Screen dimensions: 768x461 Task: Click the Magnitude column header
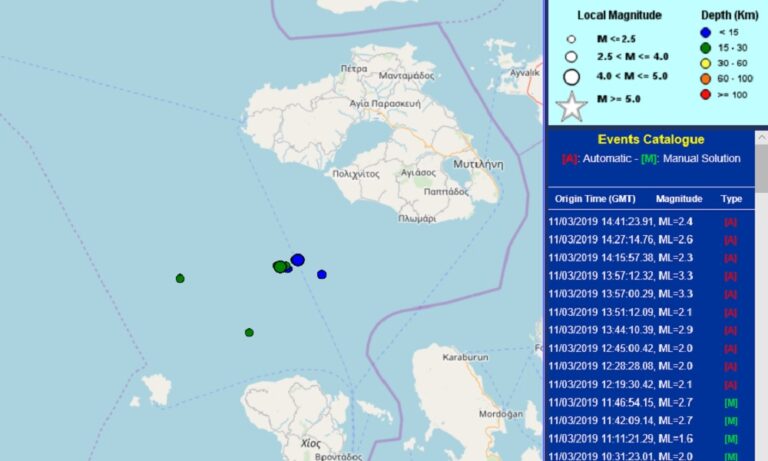pos(678,199)
